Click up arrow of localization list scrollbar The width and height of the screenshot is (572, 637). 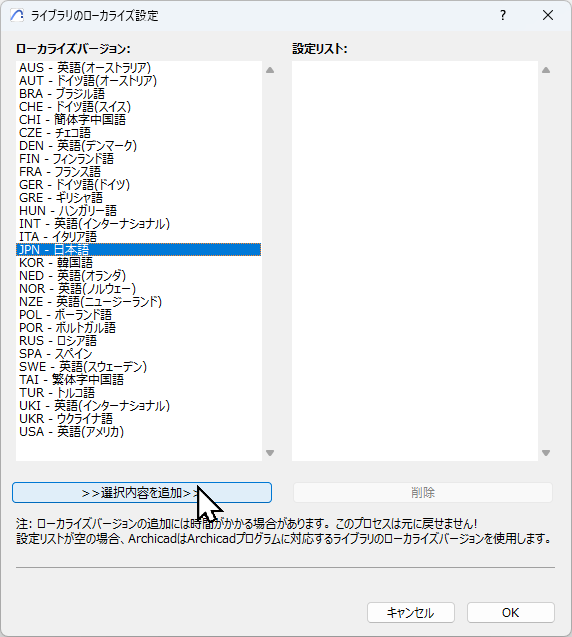pyautogui.click(x=270, y=70)
